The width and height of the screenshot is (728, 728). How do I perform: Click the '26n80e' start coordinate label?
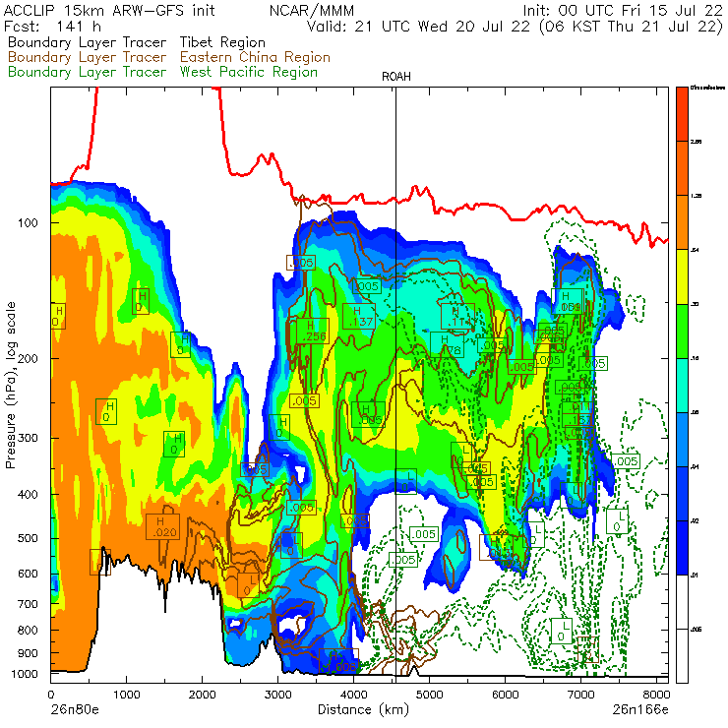tap(75, 709)
